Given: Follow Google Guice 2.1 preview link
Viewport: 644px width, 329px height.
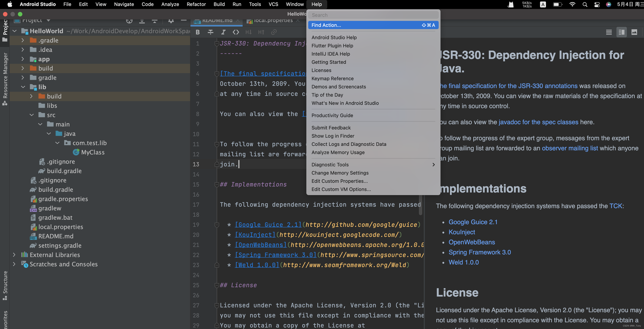Looking at the screenshot, I should click(473, 222).
